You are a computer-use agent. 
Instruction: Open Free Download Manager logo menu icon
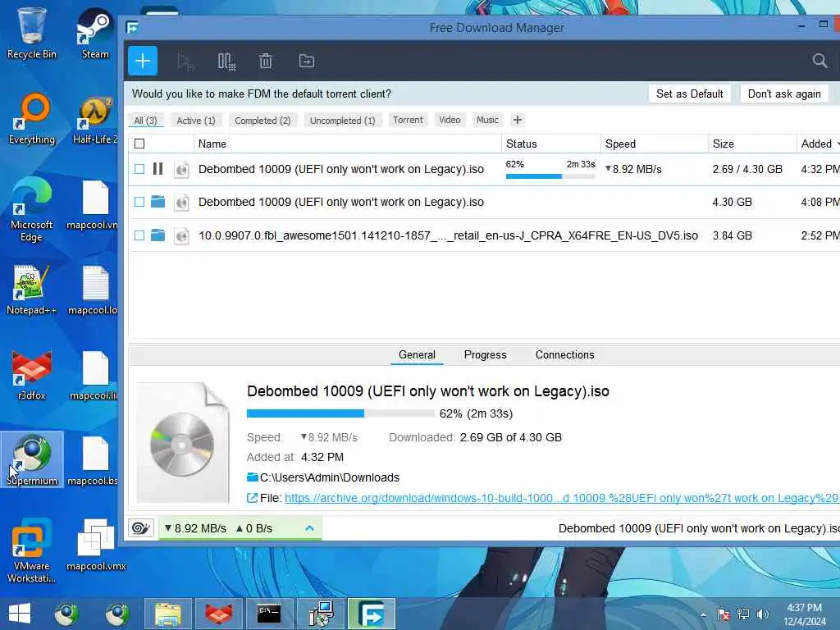(x=132, y=27)
